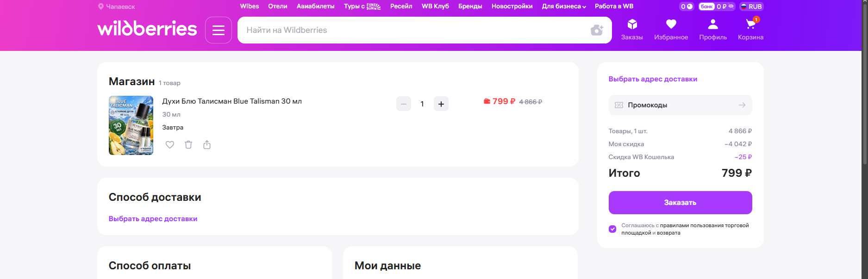This screenshot has width=868, height=279.
Task: Open the Духи Блю Талисман product title
Action: pos(232,101)
